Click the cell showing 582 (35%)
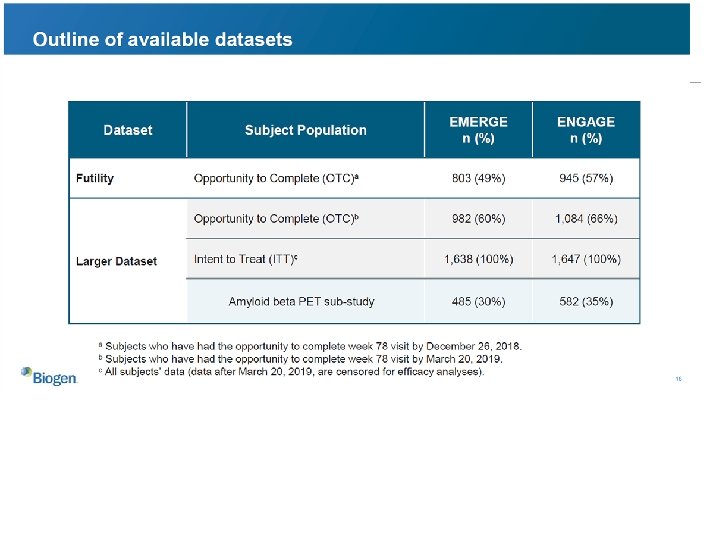This screenshot has height=540, width=720. coord(586,301)
